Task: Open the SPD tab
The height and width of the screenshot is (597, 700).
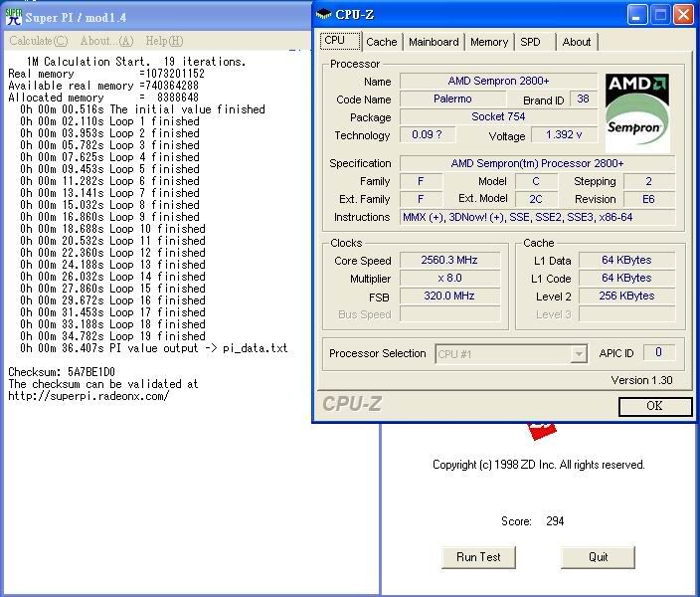Action: 535,42
